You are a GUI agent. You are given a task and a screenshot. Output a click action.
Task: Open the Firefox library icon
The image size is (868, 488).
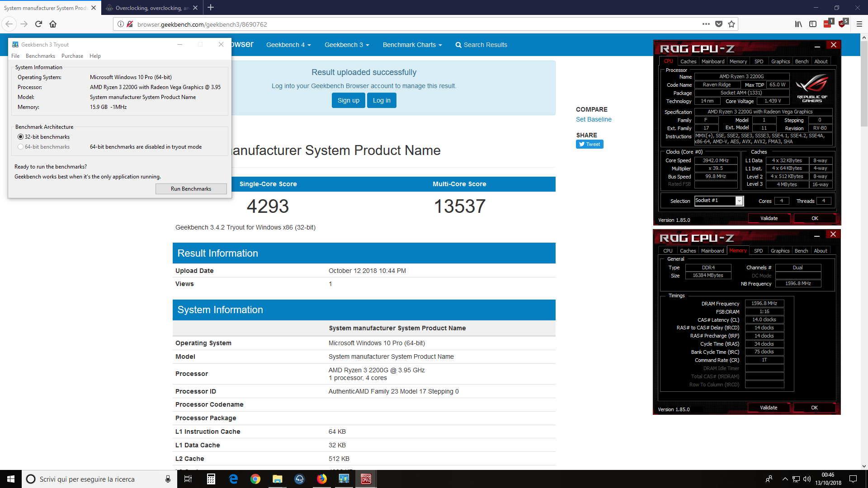798,24
